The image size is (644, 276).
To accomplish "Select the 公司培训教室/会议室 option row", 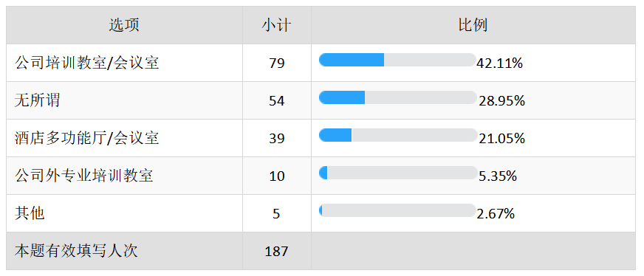I will pos(321,63).
